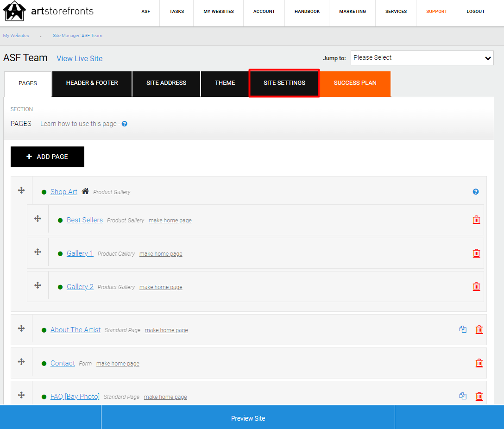The image size is (504, 429).
Task: Click the Art Storefronts logo icon
Action: tap(14, 11)
